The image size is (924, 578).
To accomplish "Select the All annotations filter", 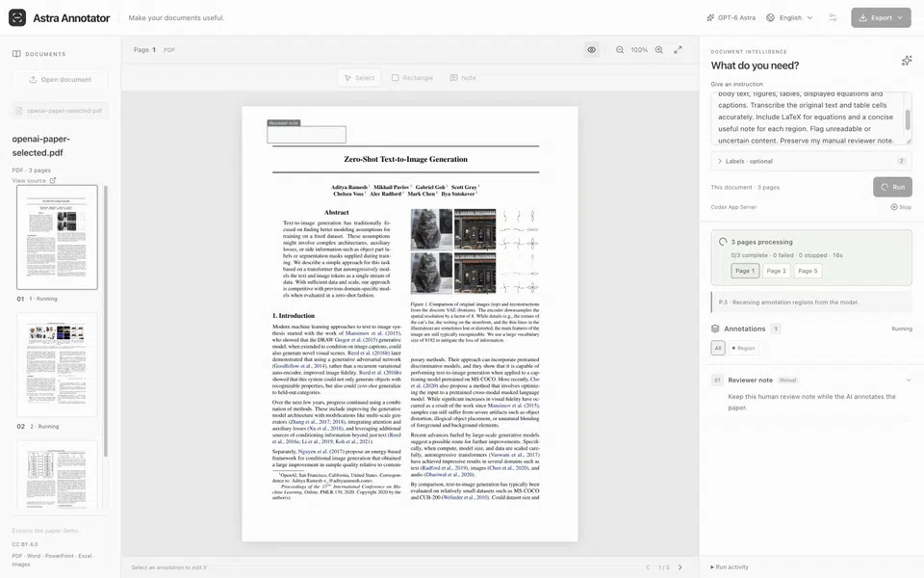I will point(718,348).
